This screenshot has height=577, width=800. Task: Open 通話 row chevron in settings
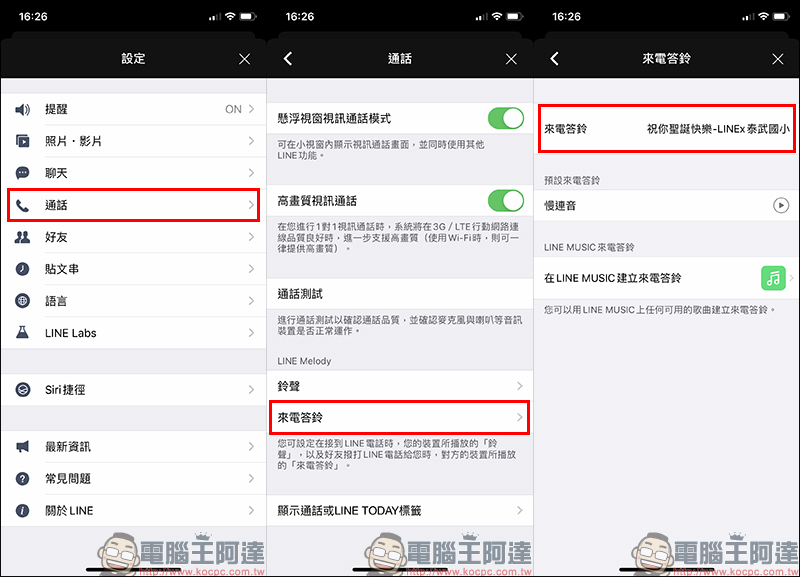(251, 205)
